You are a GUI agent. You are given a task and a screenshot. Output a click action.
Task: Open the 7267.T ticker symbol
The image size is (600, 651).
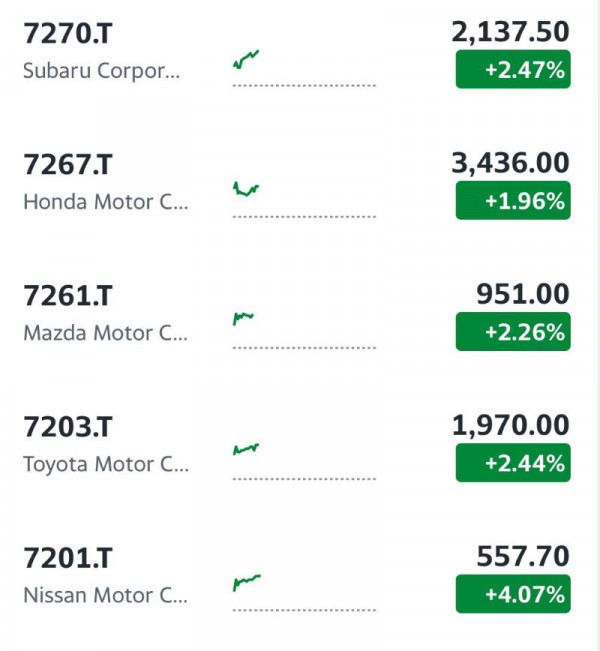[68, 165]
